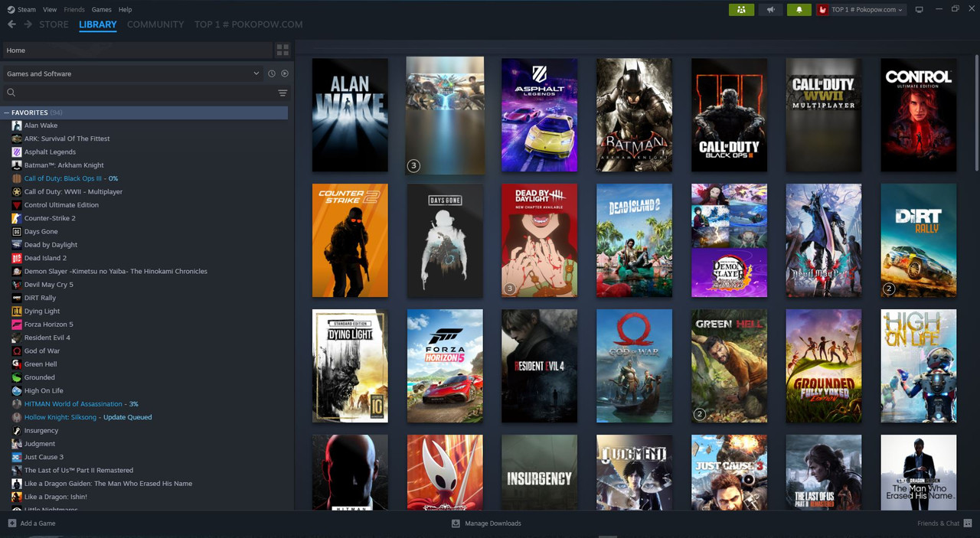Open the Control Ultimate Edition cover

pyautogui.click(x=918, y=115)
